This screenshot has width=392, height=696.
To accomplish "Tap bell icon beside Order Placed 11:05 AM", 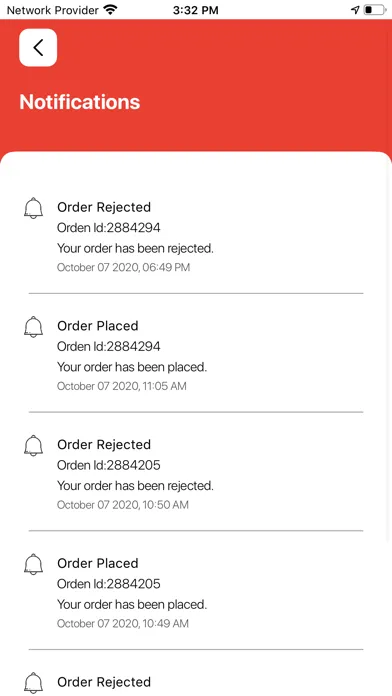I will (x=33, y=327).
